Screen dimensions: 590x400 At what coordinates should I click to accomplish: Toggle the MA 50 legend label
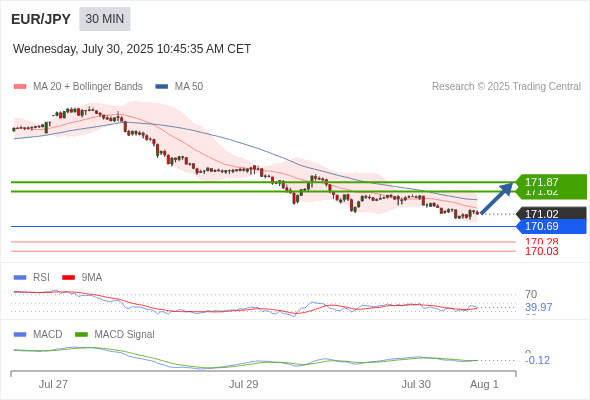tap(189, 87)
